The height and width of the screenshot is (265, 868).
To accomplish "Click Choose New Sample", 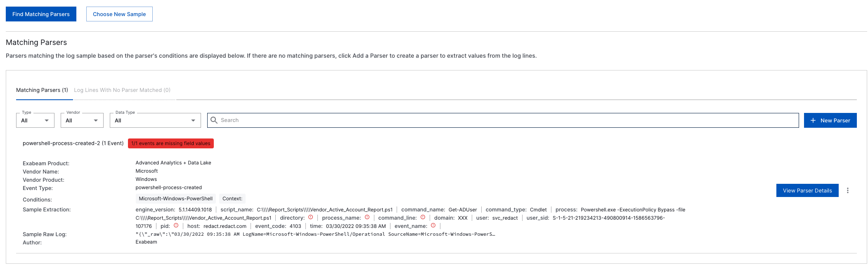I will pyautogui.click(x=119, y=14).
